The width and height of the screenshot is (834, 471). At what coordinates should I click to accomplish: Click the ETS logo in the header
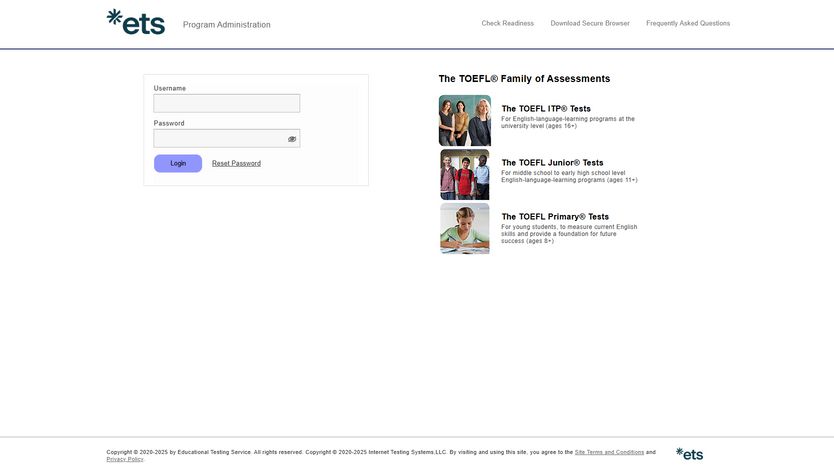[x=135, y=22]
